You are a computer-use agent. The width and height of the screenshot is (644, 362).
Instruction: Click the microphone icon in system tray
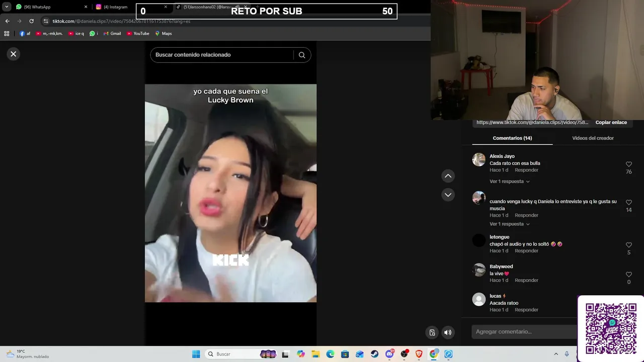(567, 354)
